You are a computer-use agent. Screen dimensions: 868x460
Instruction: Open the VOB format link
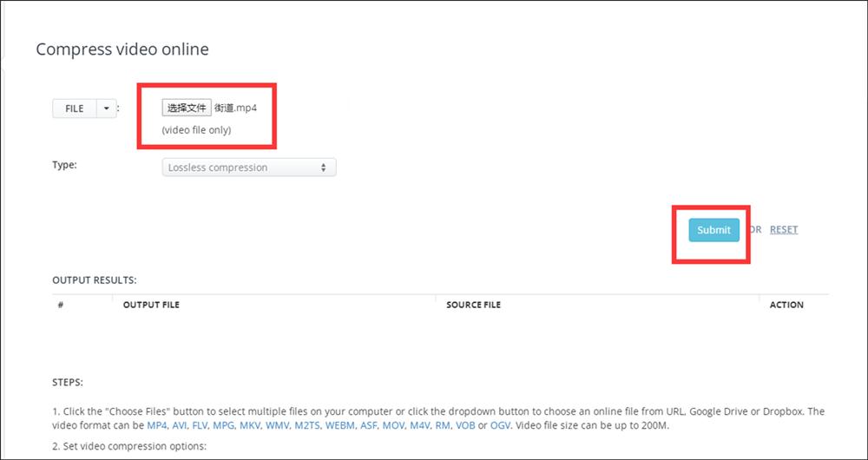(465, 425)
